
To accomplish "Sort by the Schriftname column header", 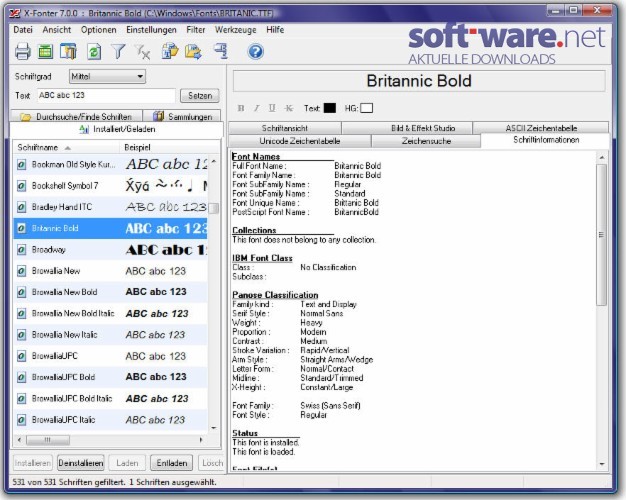I will point(66,147).
